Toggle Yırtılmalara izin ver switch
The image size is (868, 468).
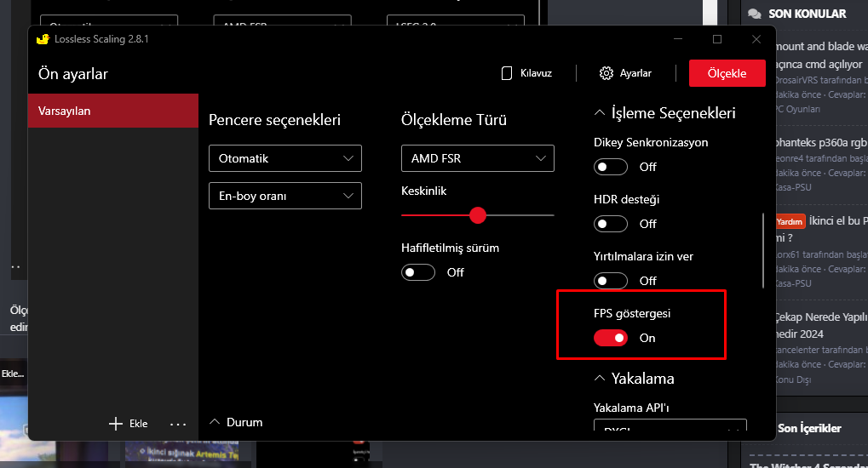611,281
